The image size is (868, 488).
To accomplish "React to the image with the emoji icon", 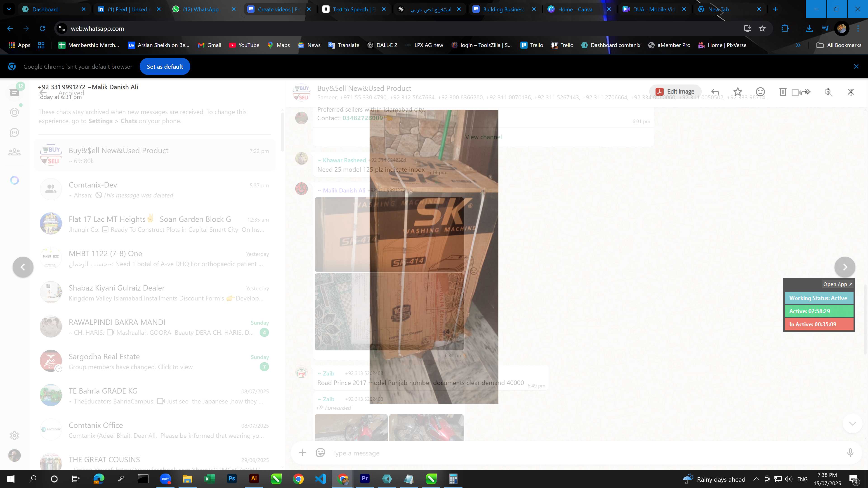I will (760, 91).
